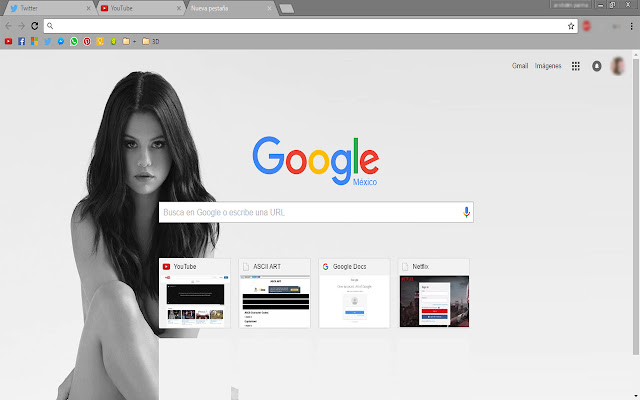Open the Netflix most-visited thumbnail

434,293
